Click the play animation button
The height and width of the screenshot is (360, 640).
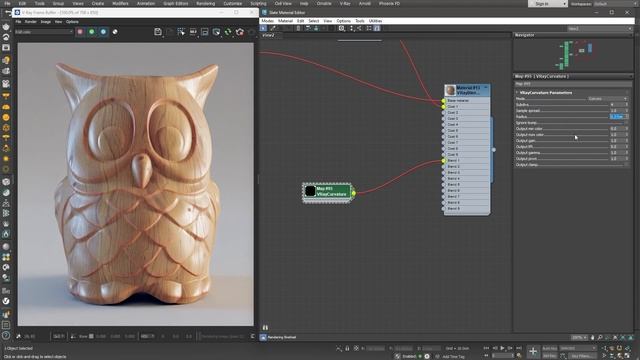click(x=502, y=348)
